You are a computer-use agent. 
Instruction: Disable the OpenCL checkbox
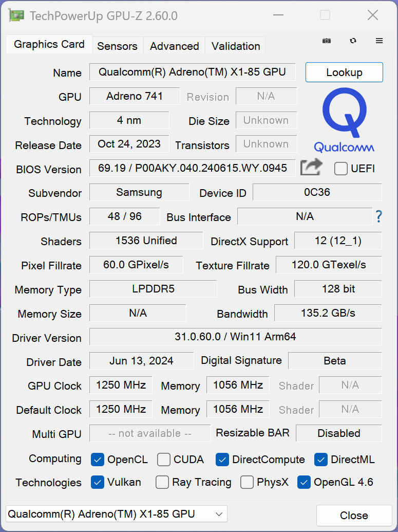(x=98, y=460)
